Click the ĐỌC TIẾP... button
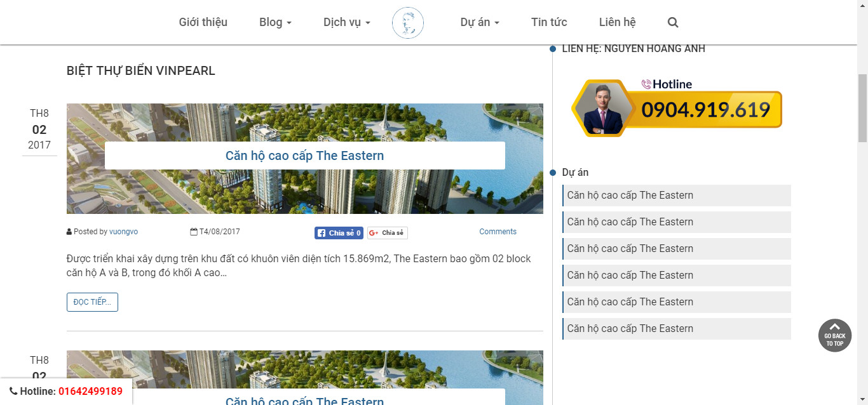868x405 pixels. tap(92, 302)
